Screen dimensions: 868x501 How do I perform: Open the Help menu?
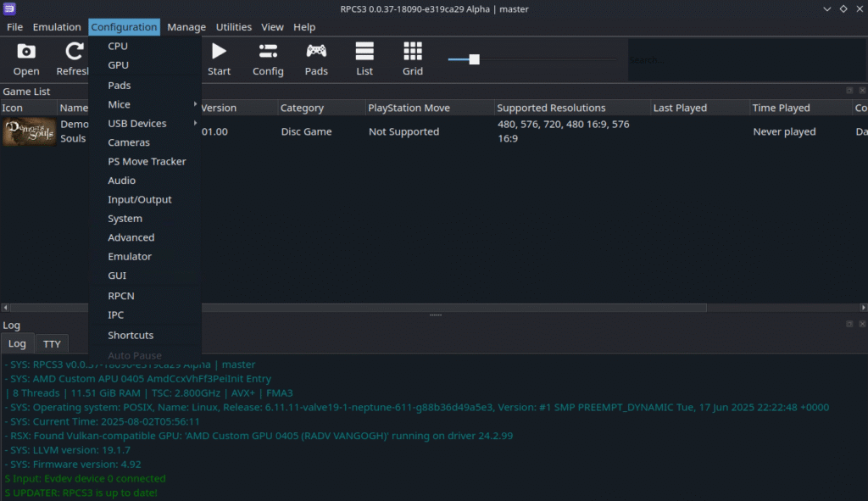(304, 26)
